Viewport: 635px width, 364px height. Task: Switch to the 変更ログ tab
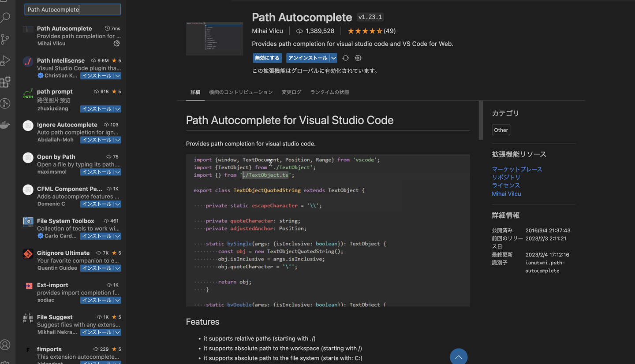[291, 92]
